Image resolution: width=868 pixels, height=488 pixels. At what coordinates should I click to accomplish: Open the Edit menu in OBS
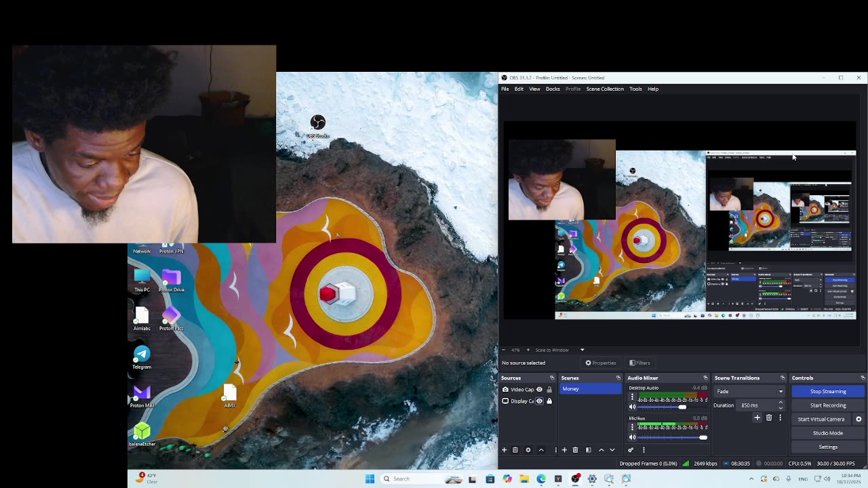pos(519,89)
